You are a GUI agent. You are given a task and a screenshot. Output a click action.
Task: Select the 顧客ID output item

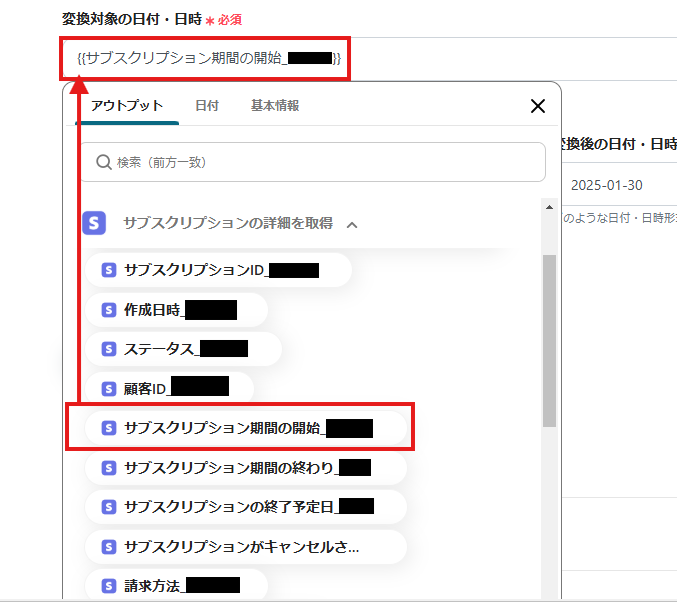pos(170,389)
